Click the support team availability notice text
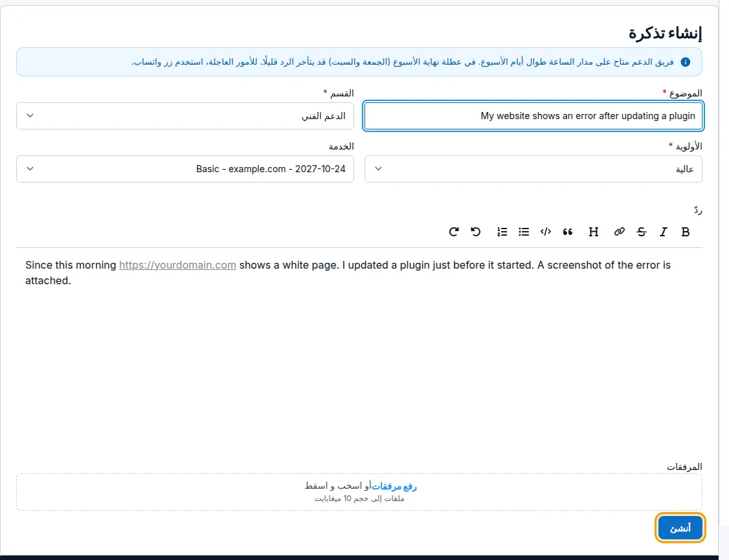729x560 pixels. coord(402,62)
